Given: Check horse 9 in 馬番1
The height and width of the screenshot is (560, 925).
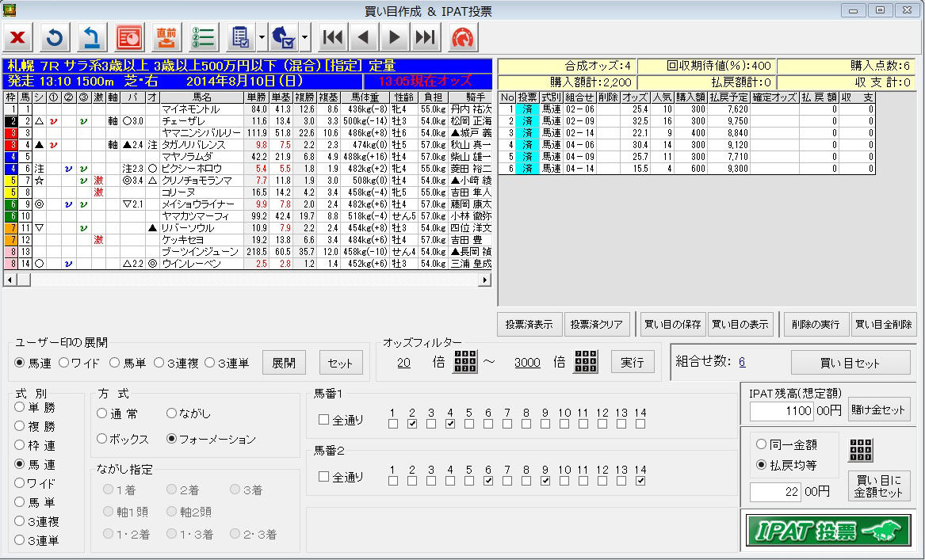Looking at the screenshot, I should pyautogui.click(x=545, y=424).
